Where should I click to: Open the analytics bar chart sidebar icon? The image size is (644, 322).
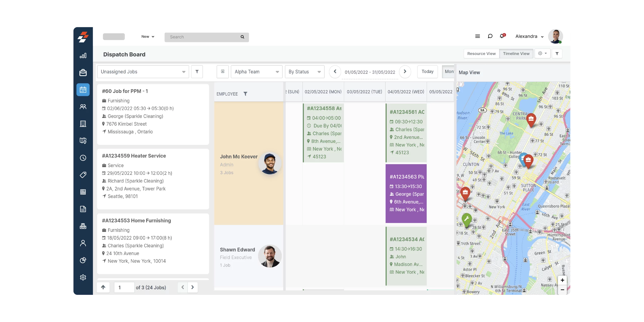click(83, 56)
